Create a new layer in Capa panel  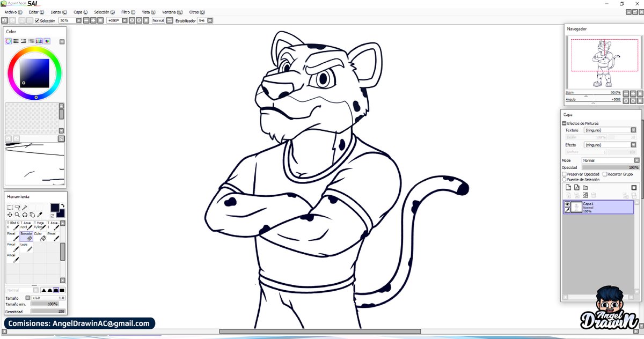pos(568,187)
